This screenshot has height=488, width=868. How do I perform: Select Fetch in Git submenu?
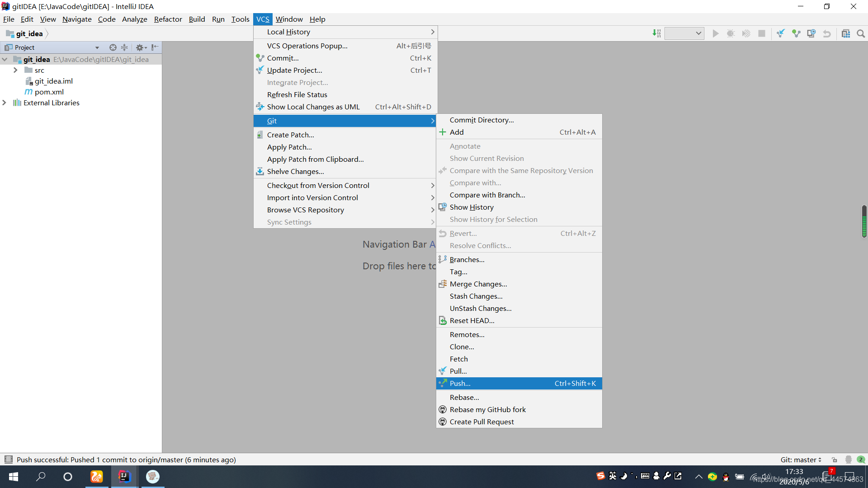click(519, 359)
